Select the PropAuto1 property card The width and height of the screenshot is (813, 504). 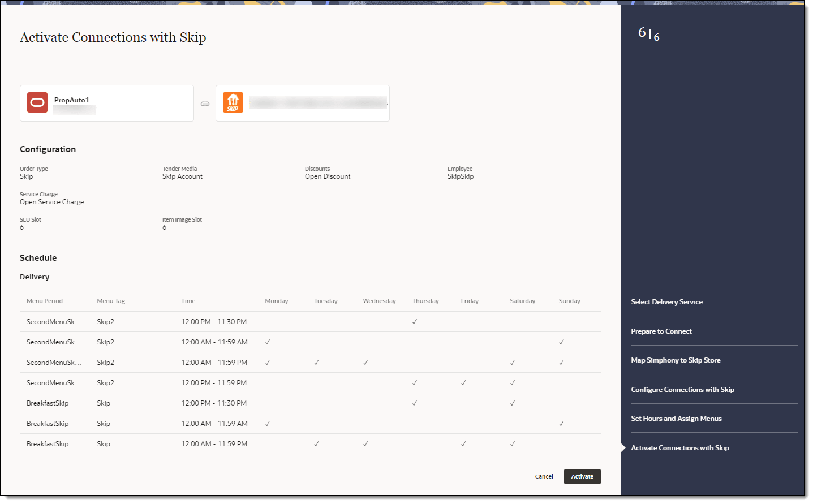tap(107, 103)
